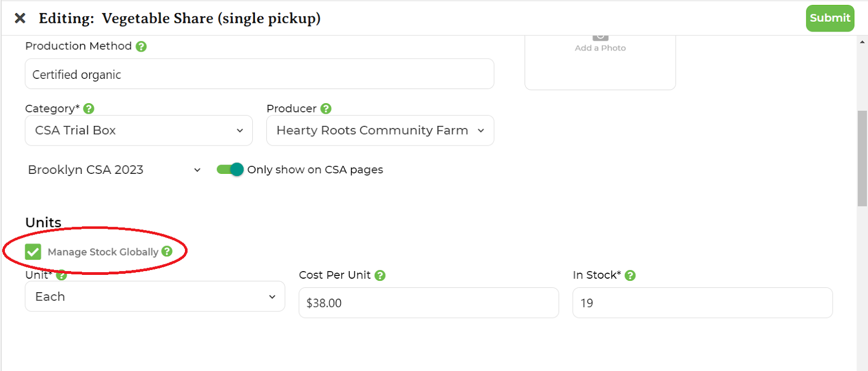Open the CSA Trial Box category dropdown

(139, 130)
